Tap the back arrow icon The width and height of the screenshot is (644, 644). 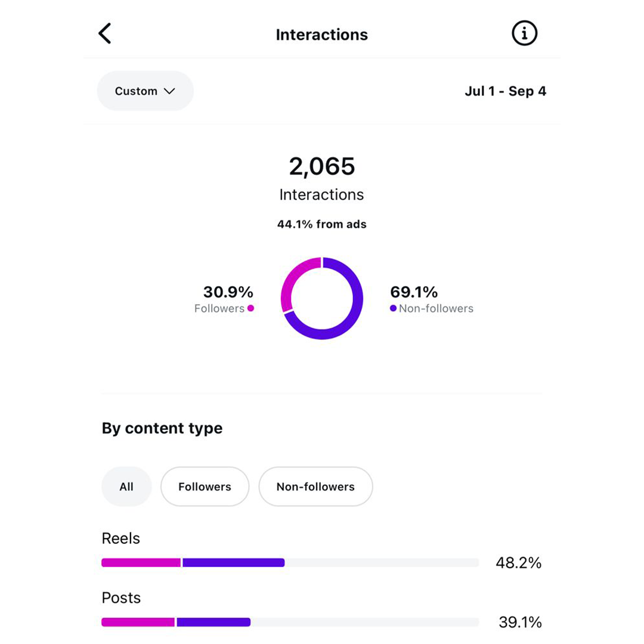[105, 34]
